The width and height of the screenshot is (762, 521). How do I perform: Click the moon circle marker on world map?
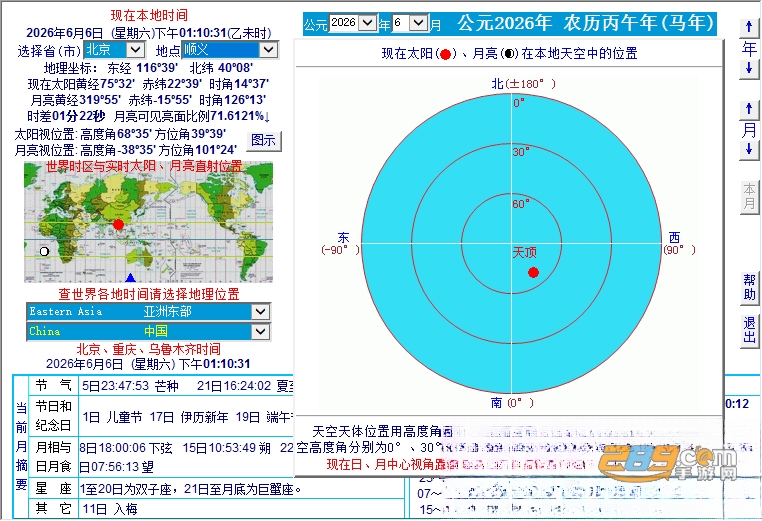pyautogui.click(x=44, y=251)
